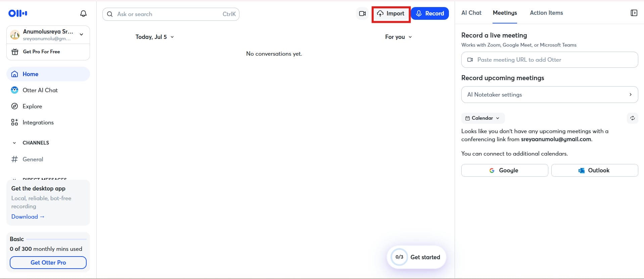Viewport: 644px width, 279px height.
Task: Open the For you filter dropdown
Action: [398, 37]
